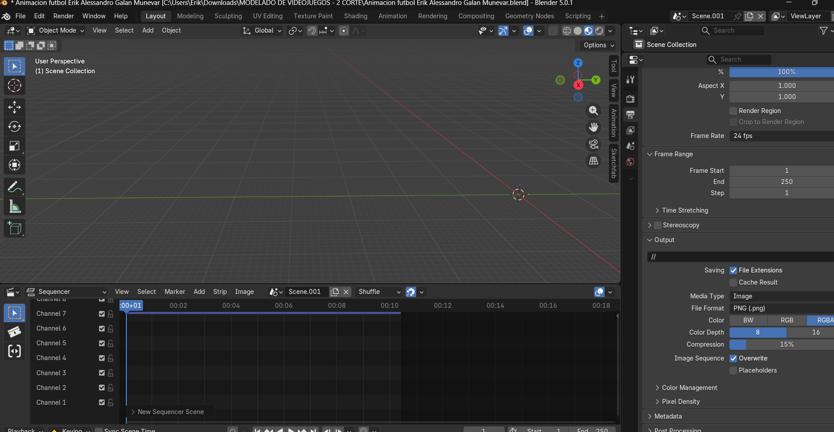834x432 pixels.
Task: Enable Placeholders checkbox
Action: click(x=733, y=370)
